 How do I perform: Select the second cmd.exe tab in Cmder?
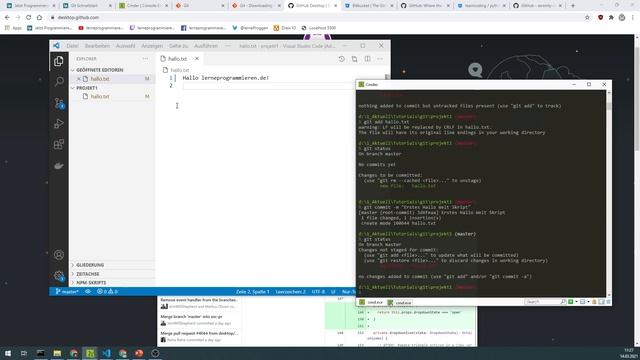(x=400, y=302)
